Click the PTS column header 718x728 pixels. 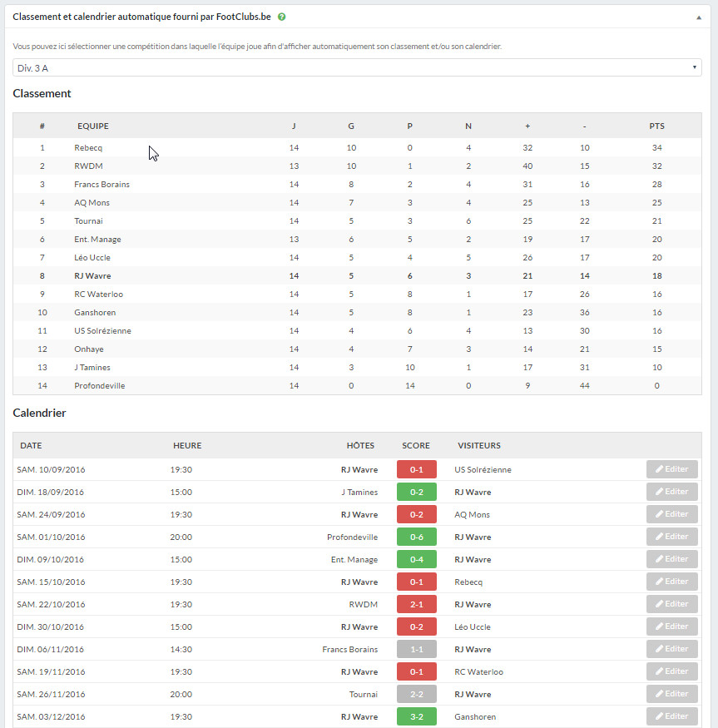click(656, 126)
